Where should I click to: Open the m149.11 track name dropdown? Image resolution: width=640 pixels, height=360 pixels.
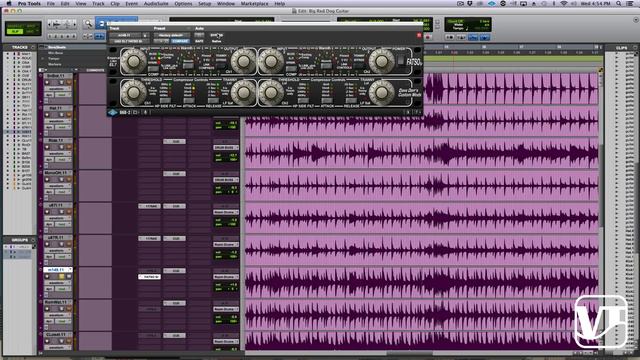[58, 270]
